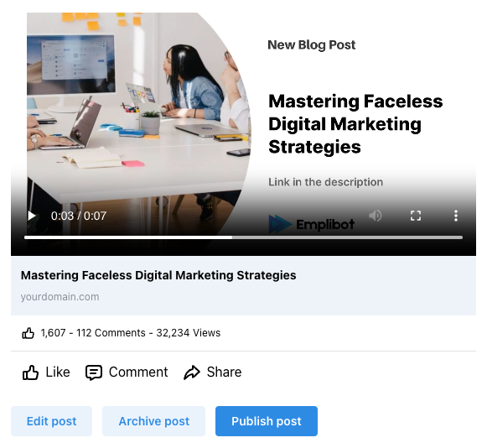The image size is (487, 448).
Task: Click the Edit post button
Action: click(x=52, y=421)
